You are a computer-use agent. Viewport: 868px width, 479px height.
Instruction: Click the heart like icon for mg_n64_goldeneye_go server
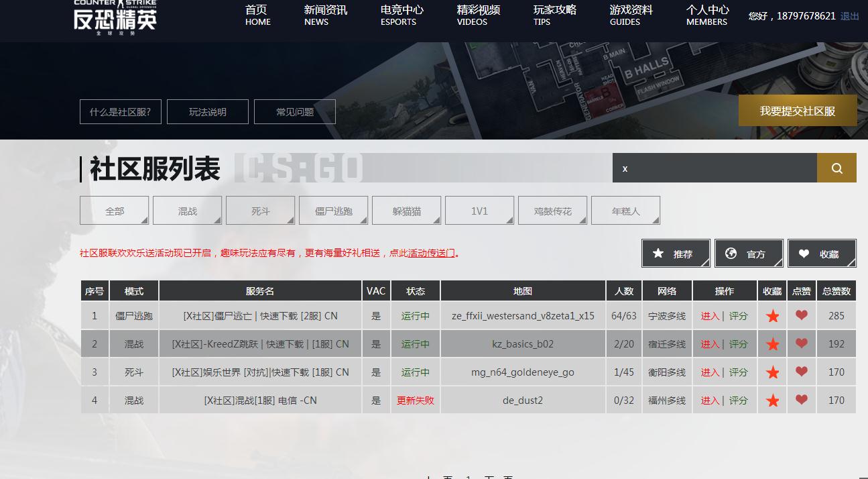tap(801, 372)
